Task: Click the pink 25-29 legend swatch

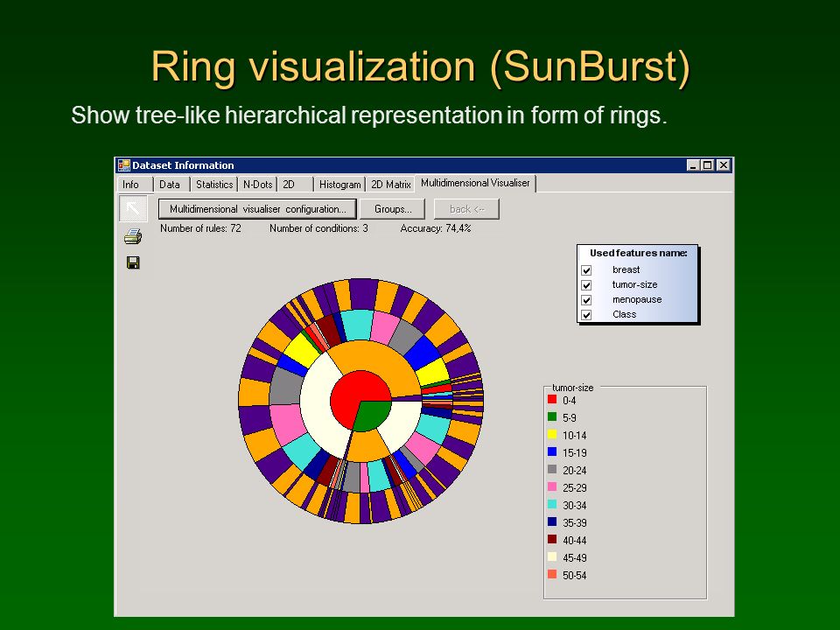Action: (x=552, y=487)
